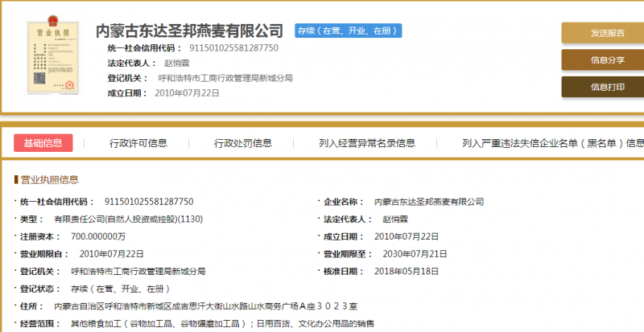Click the 企业名称 value in license details
Viewport: 644px width, 332px height.
[429, 202]
